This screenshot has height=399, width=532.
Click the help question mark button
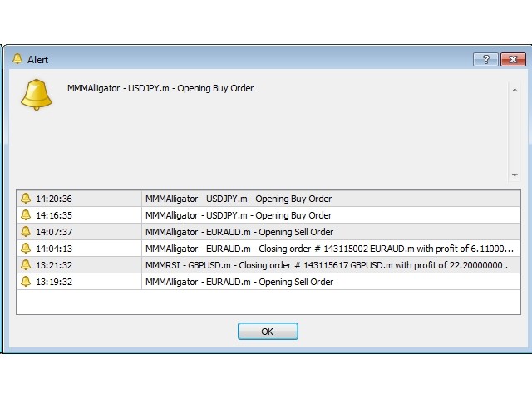click(485, 60)
